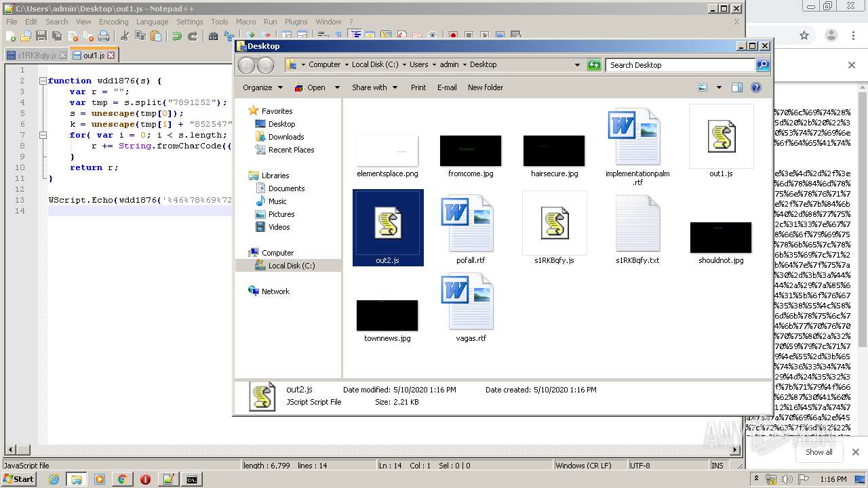Viewport: 868px width, 488px height.
Task: Click into Search Desktop field
Action: coord(681,65)
